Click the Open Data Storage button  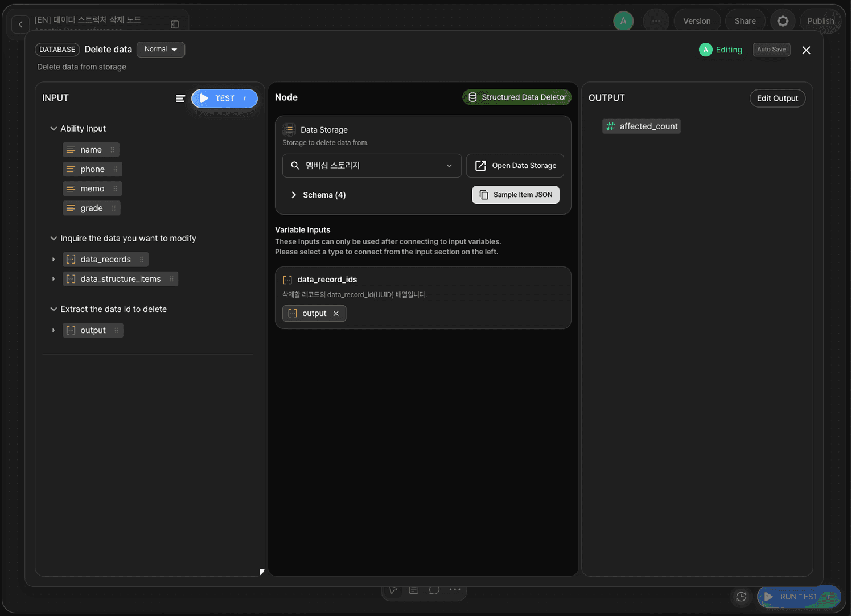515,166
